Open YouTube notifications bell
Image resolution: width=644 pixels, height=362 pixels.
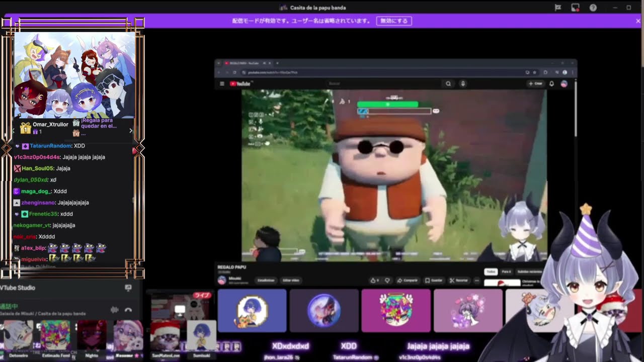551,83
